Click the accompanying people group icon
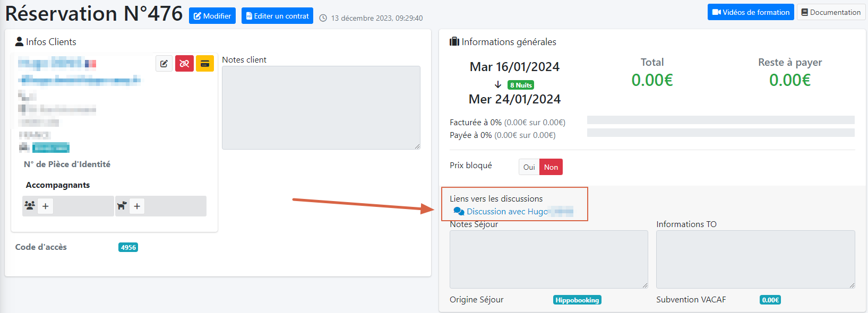Viewport: 868px width, 313px height. tap(30, 206)
